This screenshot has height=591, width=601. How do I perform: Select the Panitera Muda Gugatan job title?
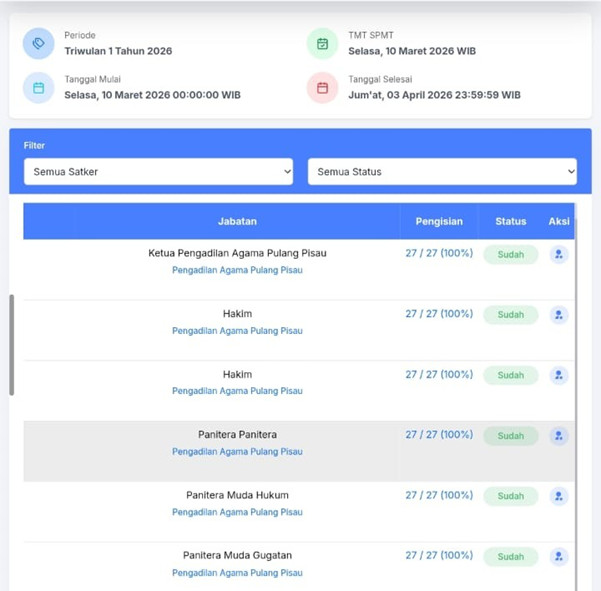tap(237, 555)
